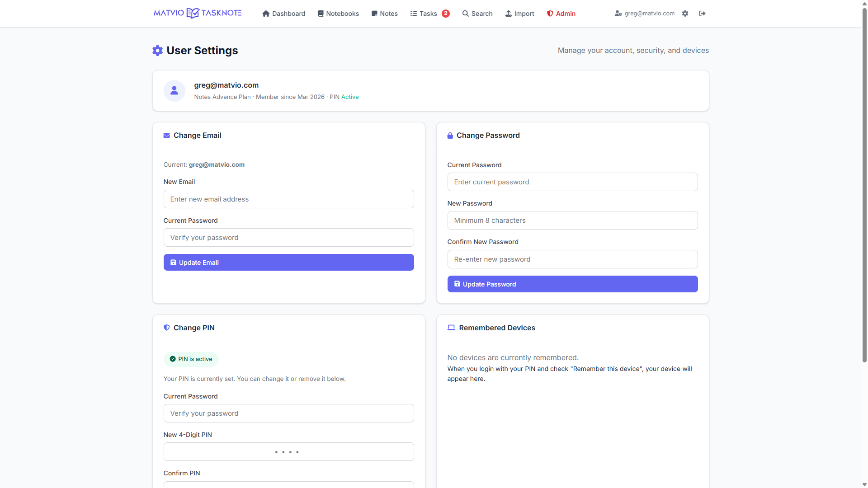
Task: Focus the Re-enter new password field
Action: tap(572, 259)
